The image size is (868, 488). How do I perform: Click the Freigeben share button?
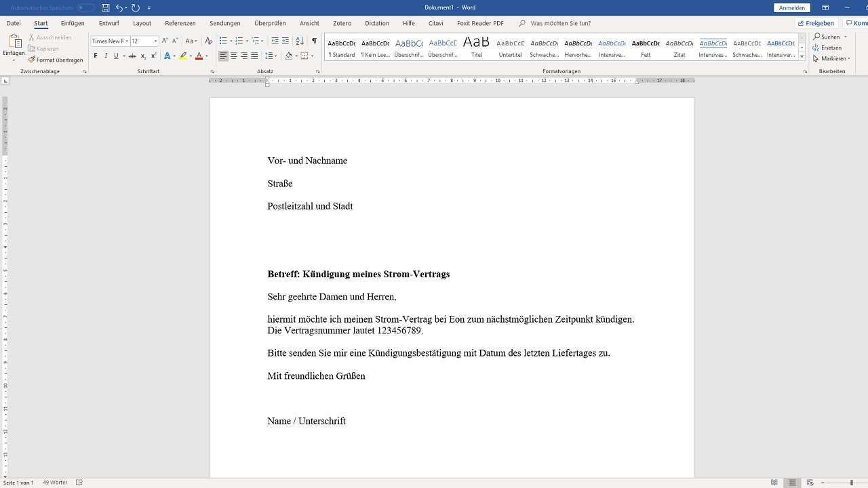(x=816, y=23)
